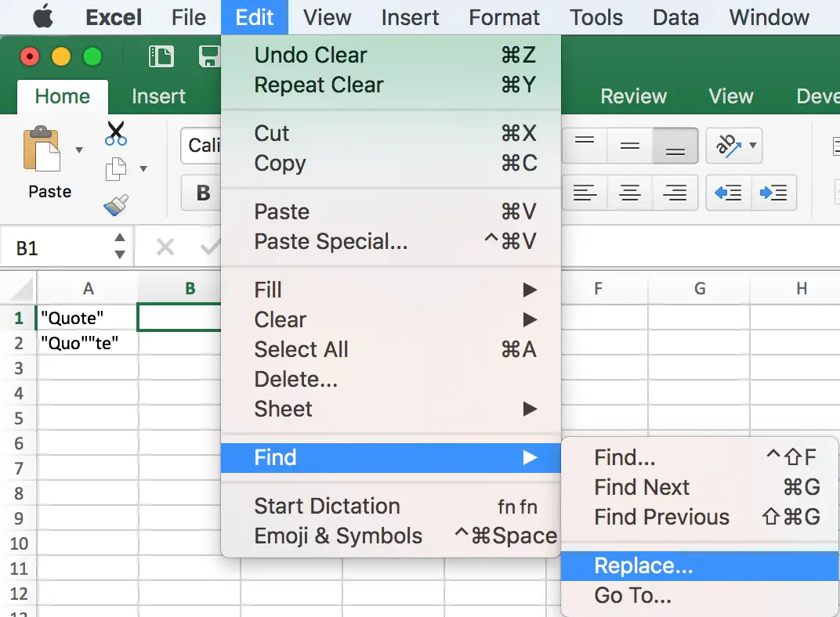Click the Paste clipboard icon
Screen dimensions: 840x617
42,148
